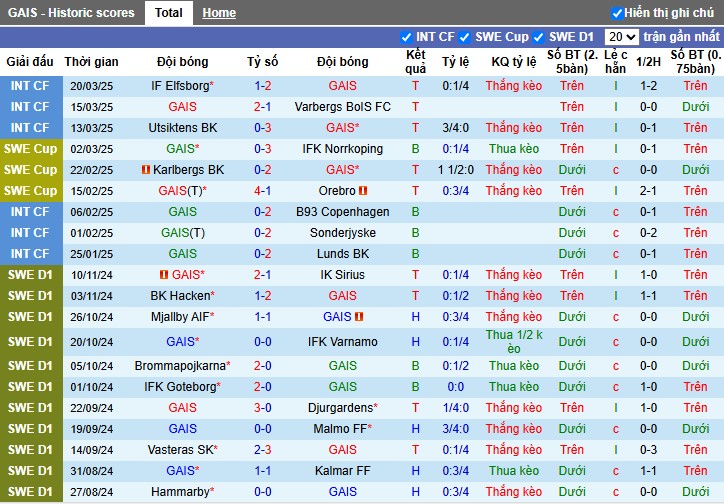This screenshot has height=504, width=724.
Task: Click half-time score 2-1 on 15/02/25 row
Action: (648, 191)
